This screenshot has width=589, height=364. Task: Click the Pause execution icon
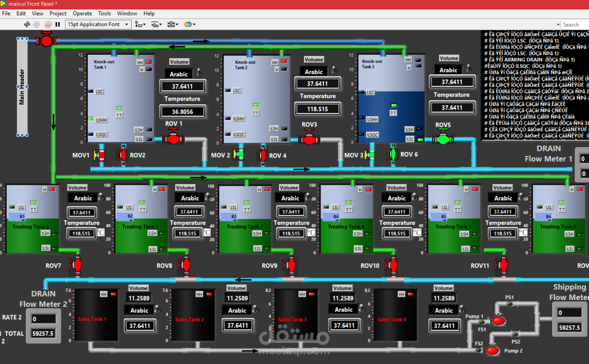point(58,24)
